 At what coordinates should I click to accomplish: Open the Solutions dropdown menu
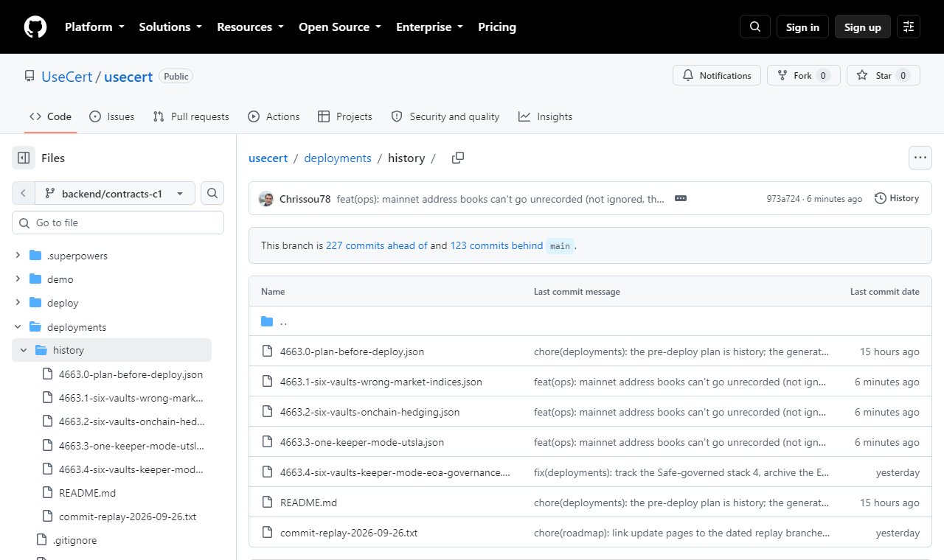170,27
